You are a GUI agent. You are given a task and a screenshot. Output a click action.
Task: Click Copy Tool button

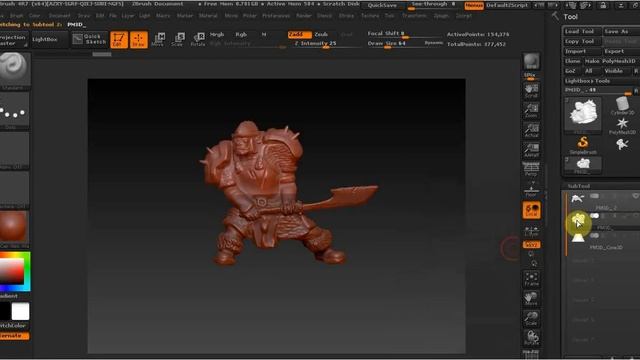(x=582, y=41)
